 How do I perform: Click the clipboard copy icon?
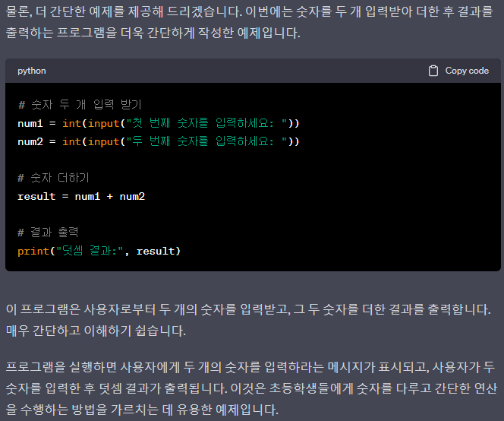pos(433,71)
